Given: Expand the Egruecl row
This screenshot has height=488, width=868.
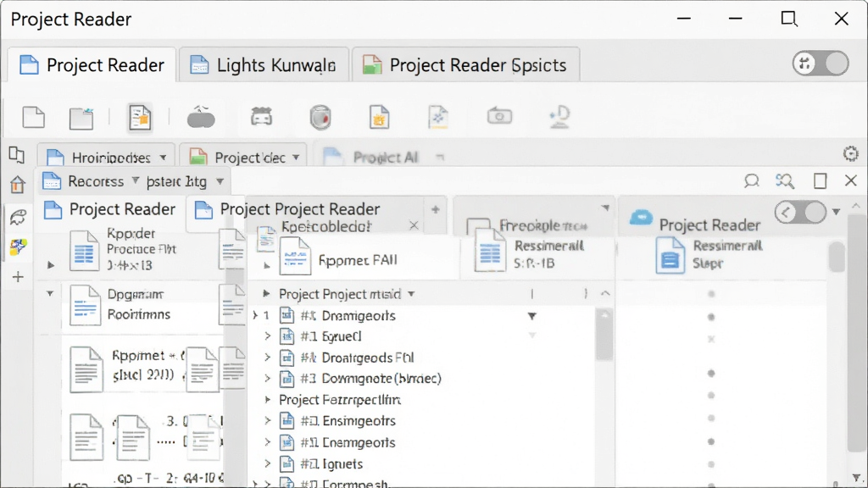Looking at the screenshot, I should pos(267,335).
